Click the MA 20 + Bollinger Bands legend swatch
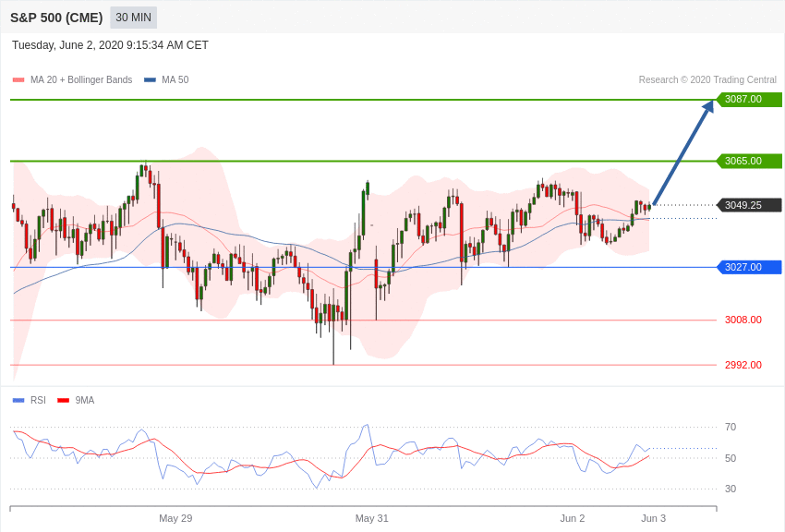Viewport: 785px width, 532px height. tap(18, 79)
